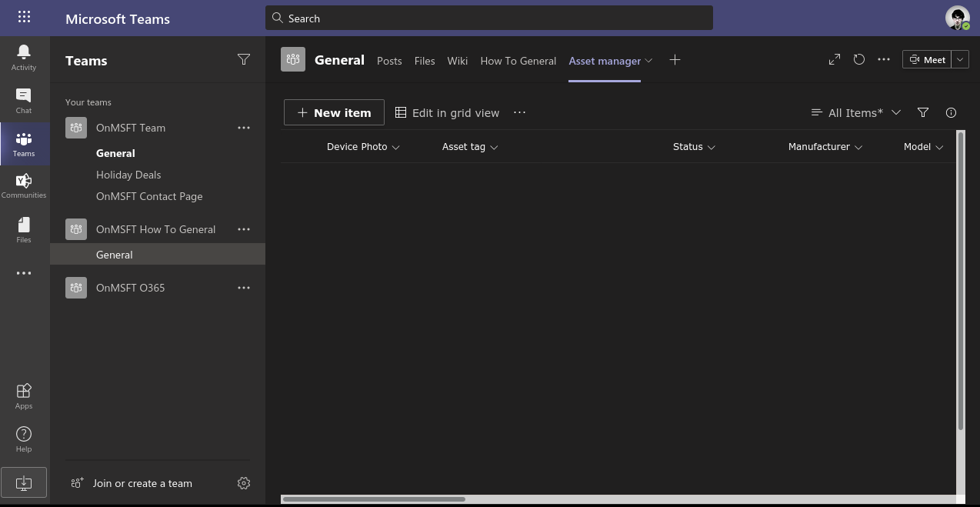The width and height of the screenshot is (980, 507).
Task: Select General channel under OnMSFT Team
Action: [115, 153]
